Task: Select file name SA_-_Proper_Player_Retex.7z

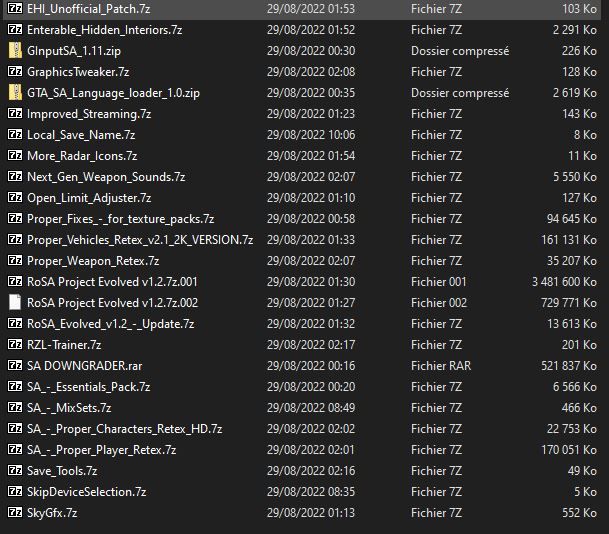Action: coord(102,449)
